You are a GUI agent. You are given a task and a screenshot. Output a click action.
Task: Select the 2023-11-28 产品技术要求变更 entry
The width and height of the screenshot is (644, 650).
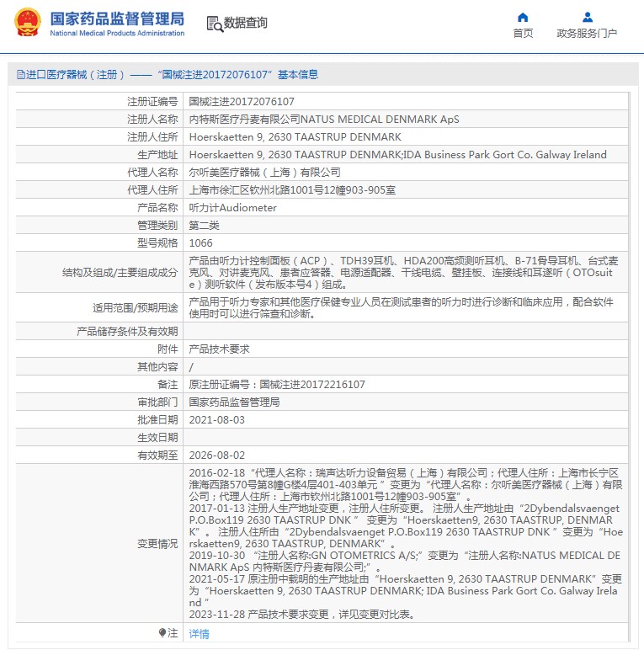(302, 615)
